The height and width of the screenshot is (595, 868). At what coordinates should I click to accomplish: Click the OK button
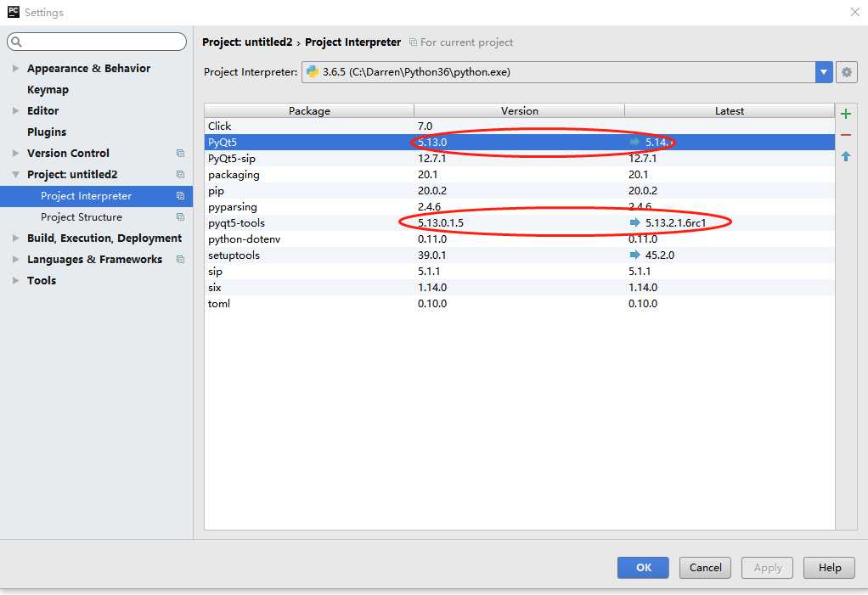[643, 567]
